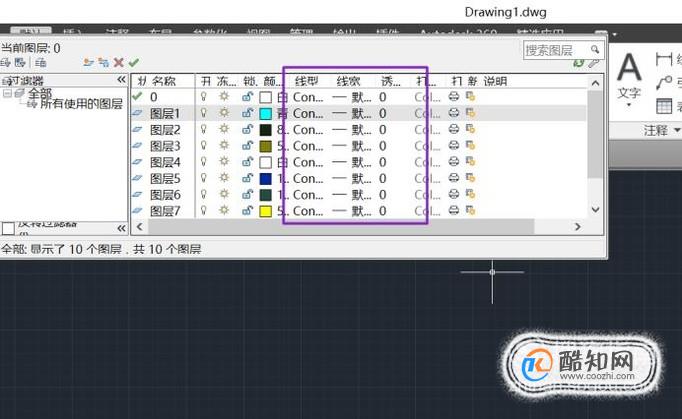The height and width of the screenshot is (419, 682).
Task: Open the dropdown arrow under 文字
Action: click(x=629, y=105)
